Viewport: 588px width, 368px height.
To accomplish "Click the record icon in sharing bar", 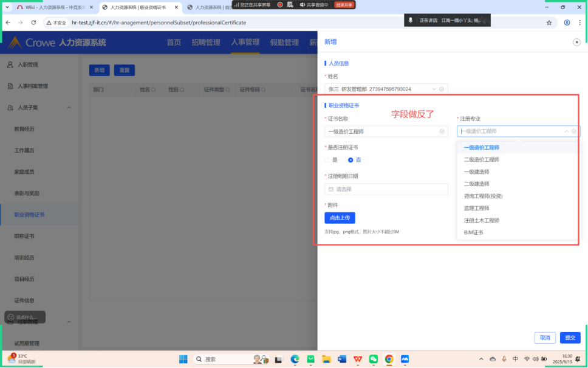I will pyautogui.click(x=280, y=5).
